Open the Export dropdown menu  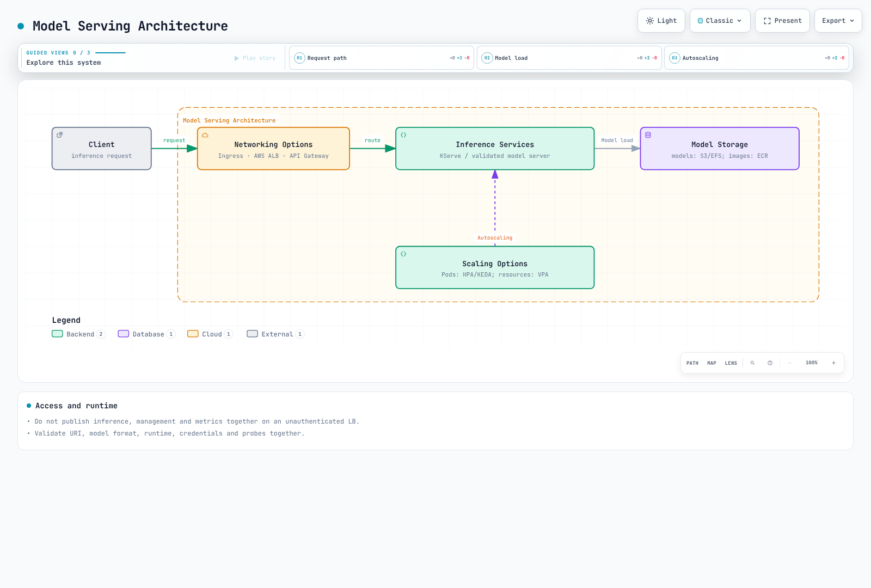[838, 21]
